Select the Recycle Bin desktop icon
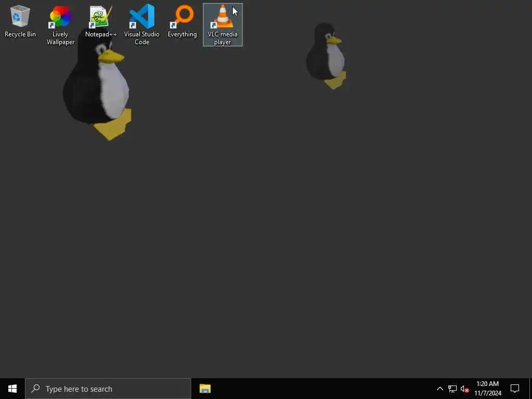Viewport: 532px width, 399px height. click(20, 21)
